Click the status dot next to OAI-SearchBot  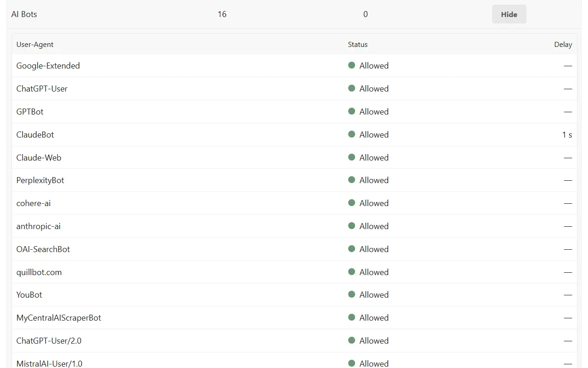point(351,249)
